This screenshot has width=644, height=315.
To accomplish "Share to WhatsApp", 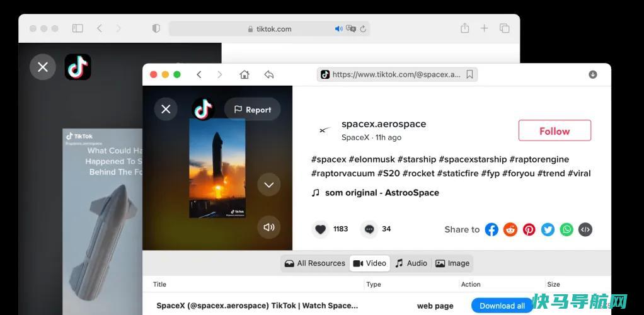I will [x=566, y=229].
